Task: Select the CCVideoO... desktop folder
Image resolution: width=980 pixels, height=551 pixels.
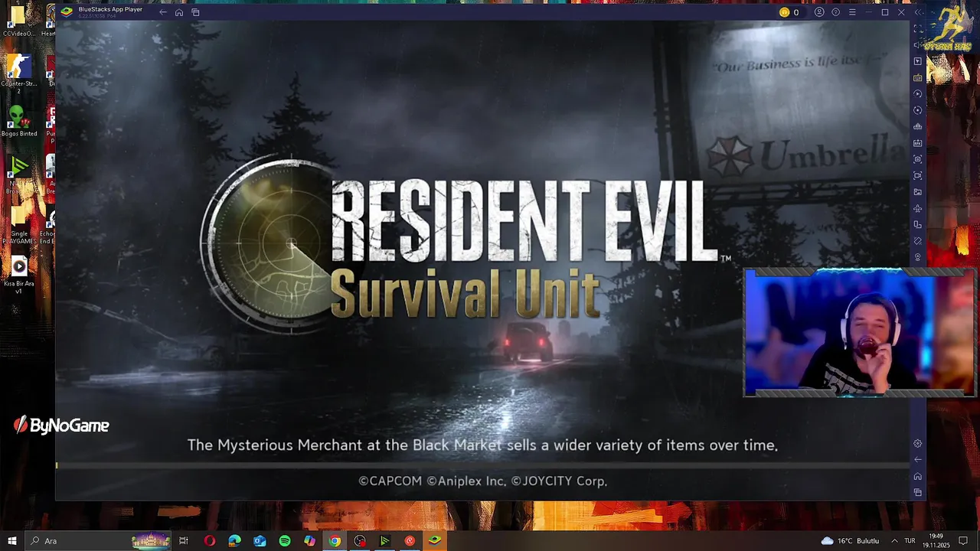Action: tap(19, 21)
